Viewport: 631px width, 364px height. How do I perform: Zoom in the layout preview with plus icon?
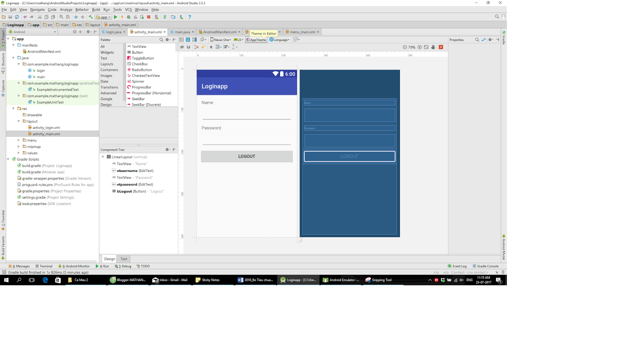click(420, 47)
